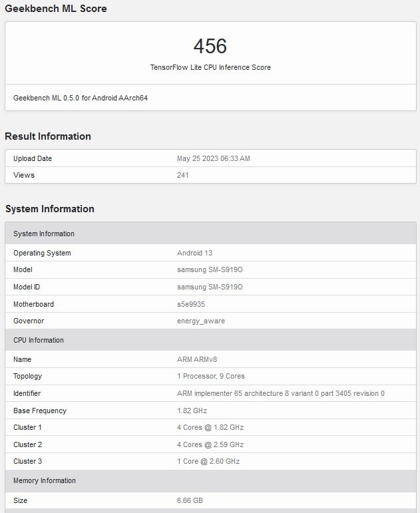
Task: Select the ARM implementer 65 identifier string
Action: point(281,393)
